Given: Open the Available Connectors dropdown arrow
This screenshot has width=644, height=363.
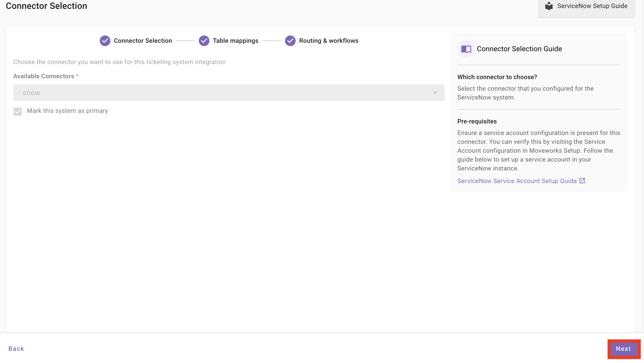Looking at the screenshot, I should click(x=435, y=93).
